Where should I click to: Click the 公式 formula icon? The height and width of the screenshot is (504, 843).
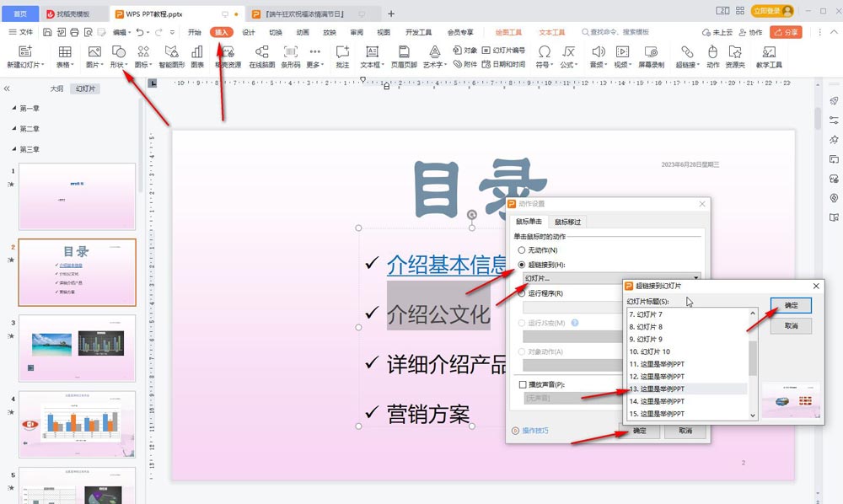[568, 51]
